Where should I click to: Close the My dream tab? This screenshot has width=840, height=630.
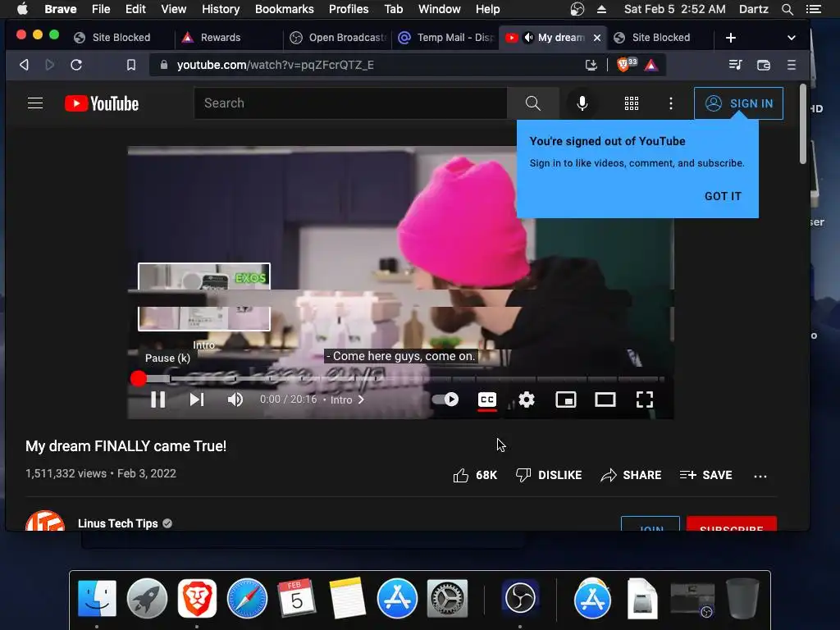[597, 38]
